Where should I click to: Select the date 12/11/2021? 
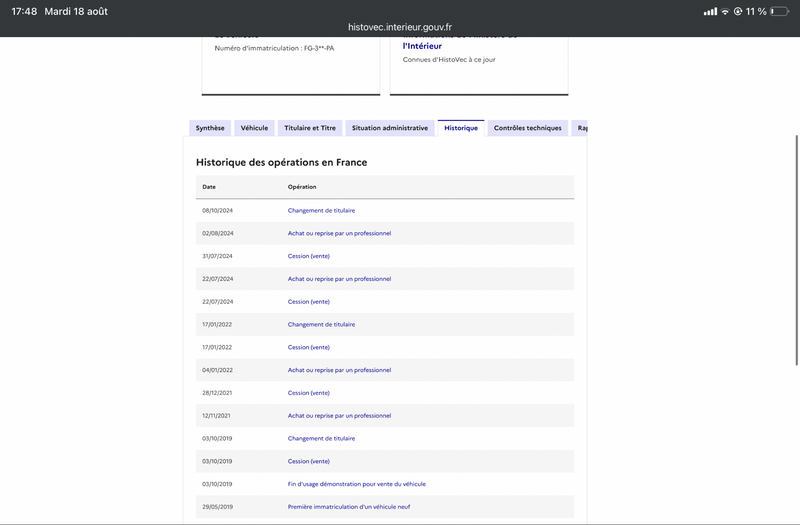point(216,415)
